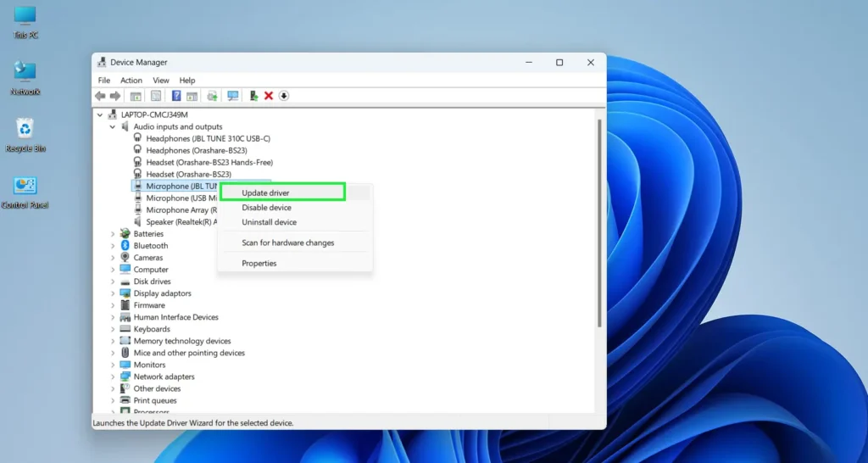Expand the Other devices chevron
Screen dimensions: 868x463
click(x=113, y=388)
